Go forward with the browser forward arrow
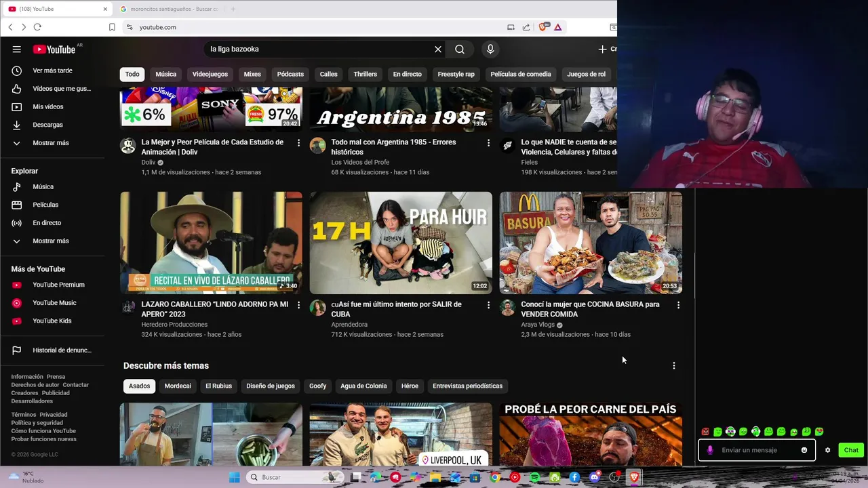 (23, 27)
